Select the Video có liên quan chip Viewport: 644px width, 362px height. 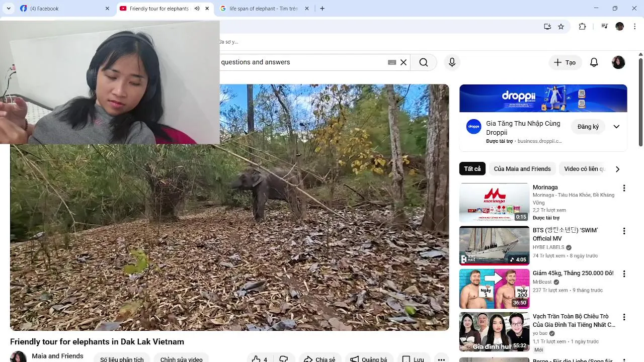584,169
